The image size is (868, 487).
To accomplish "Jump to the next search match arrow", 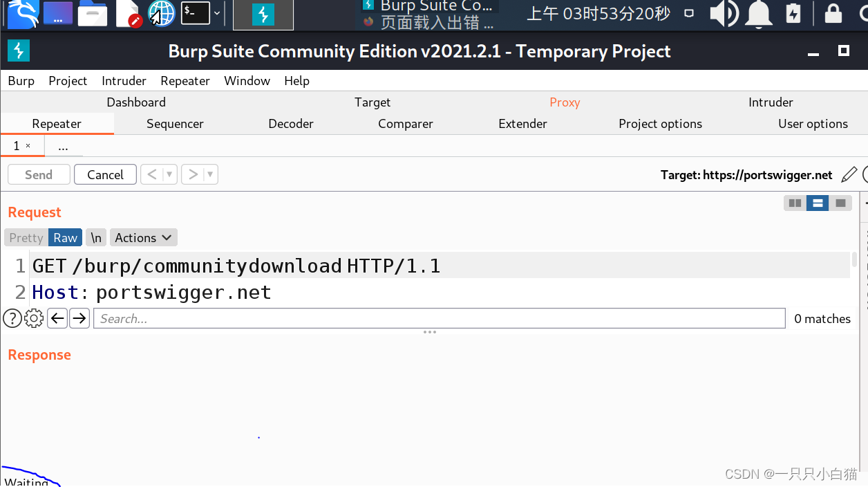I will (x=79, y=318).
